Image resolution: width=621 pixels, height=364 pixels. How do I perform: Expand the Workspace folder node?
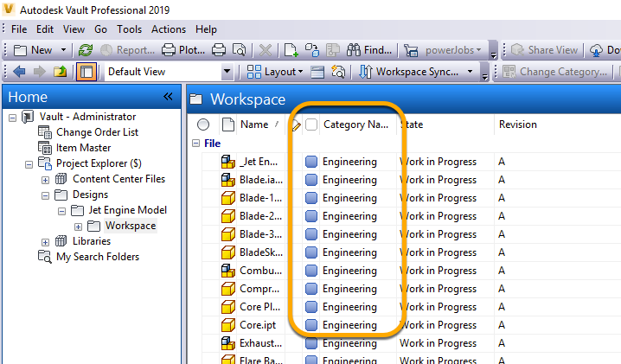(79, 227)
